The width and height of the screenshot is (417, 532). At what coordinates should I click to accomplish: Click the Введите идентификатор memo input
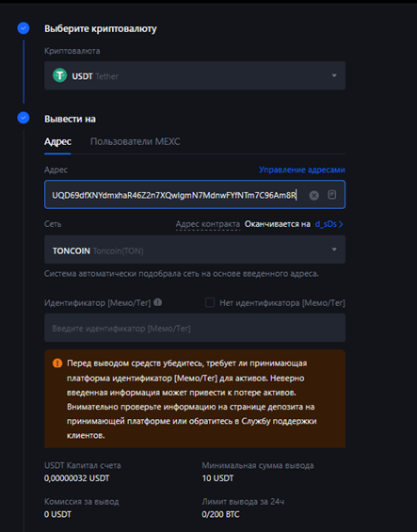[x=195, y=328]
